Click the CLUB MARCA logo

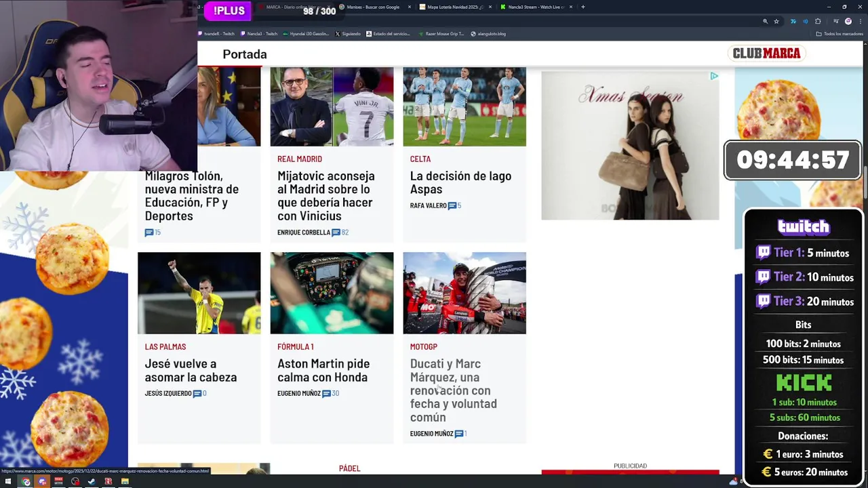coord(766,53)
